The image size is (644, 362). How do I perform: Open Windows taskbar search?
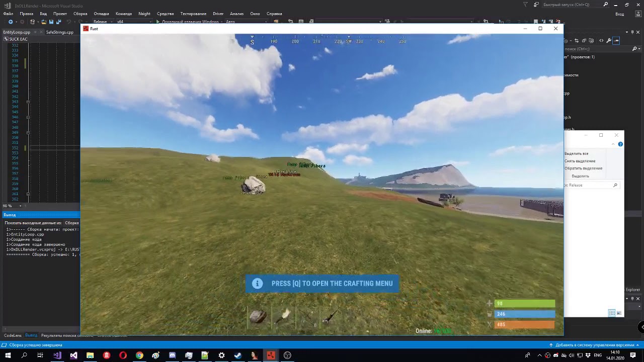coord(24,355)
